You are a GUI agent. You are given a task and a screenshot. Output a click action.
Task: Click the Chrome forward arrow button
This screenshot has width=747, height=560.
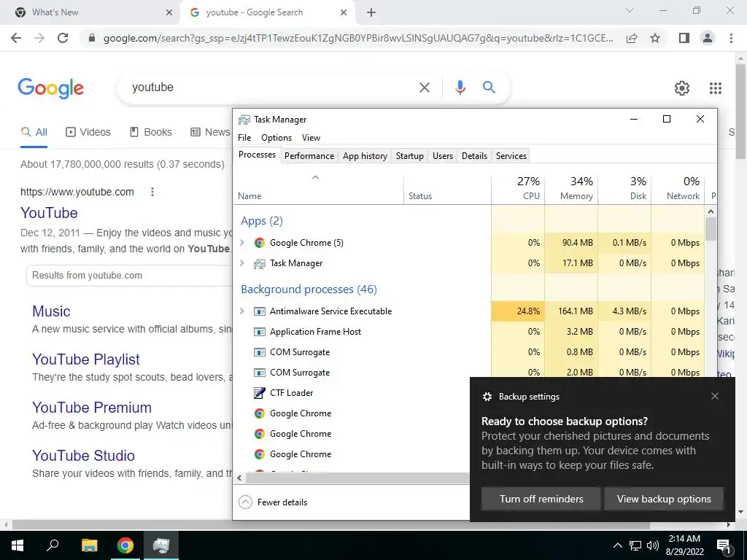click(39, 38)
